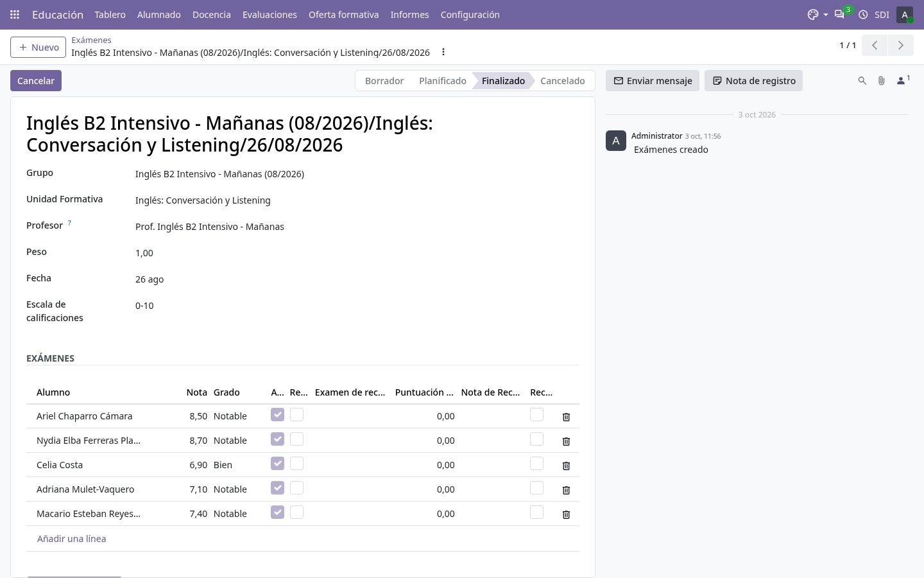Image resolution: width=924 pixels, height=578 pixels.
Task: Click Añadir una línea link
Action: (71, 539)
